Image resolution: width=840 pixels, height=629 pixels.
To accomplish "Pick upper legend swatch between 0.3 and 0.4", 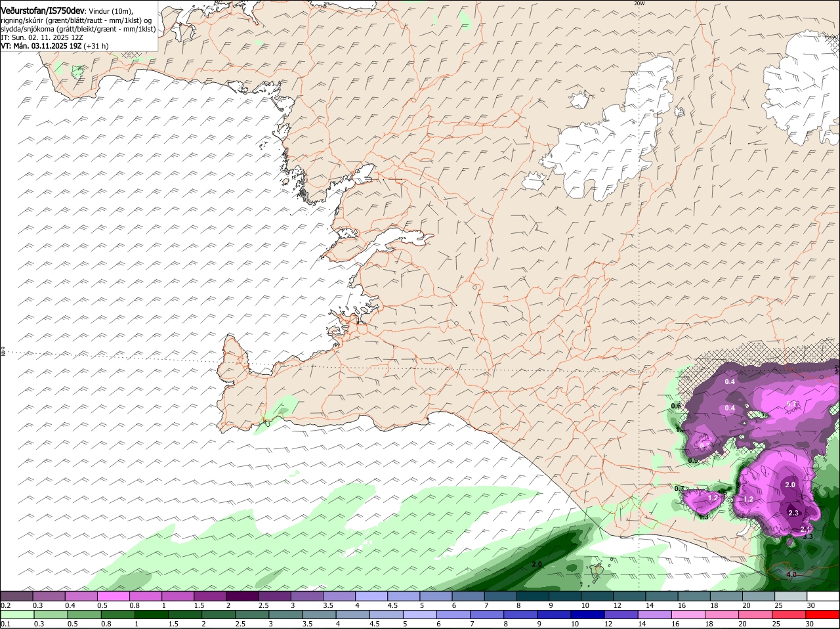I will coord(49,596).
